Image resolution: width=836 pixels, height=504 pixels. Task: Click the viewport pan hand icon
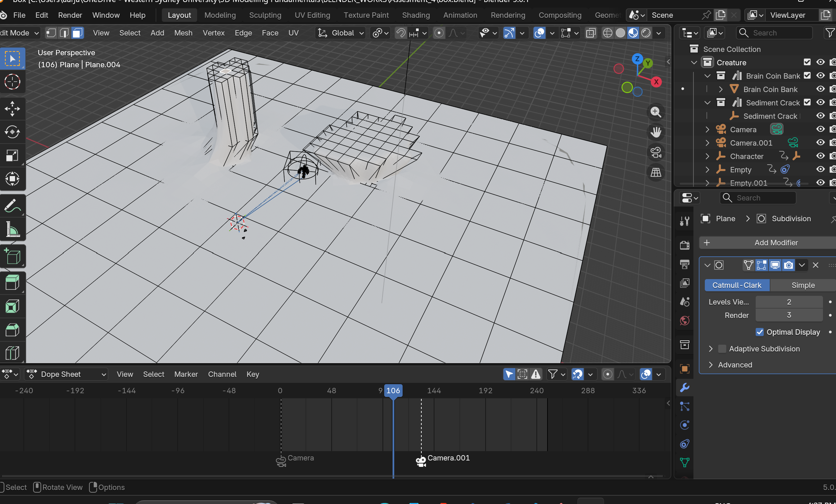click(656, 132)
